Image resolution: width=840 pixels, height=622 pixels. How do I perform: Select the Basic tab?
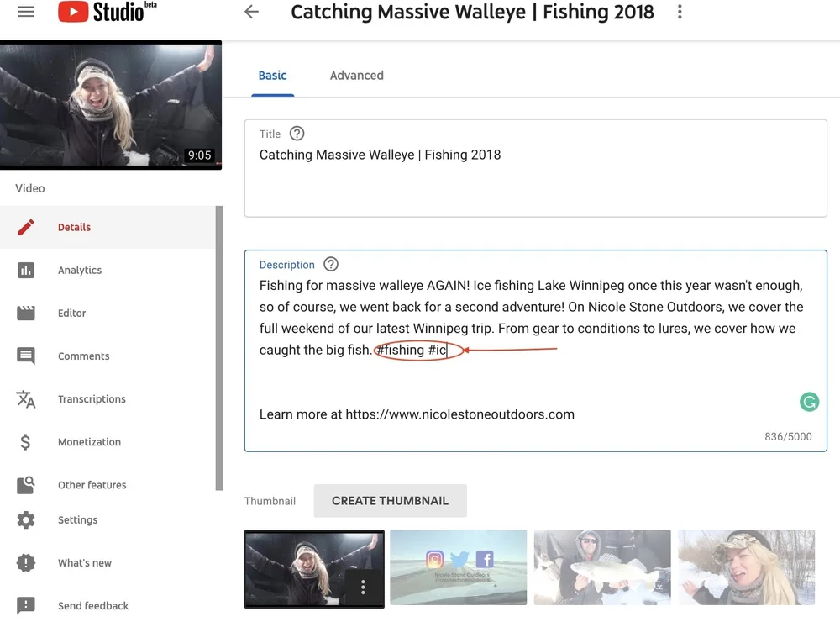click(x=272, y=75)
